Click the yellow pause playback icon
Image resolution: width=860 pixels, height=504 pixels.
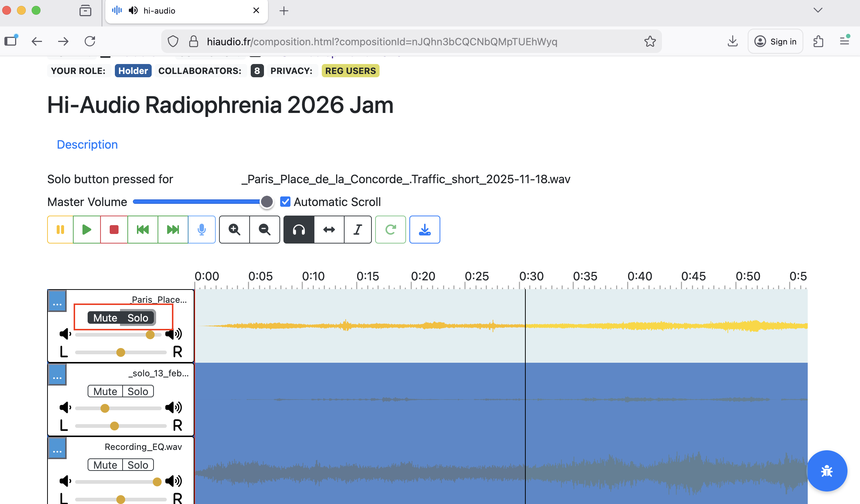[x=60, y=230]
